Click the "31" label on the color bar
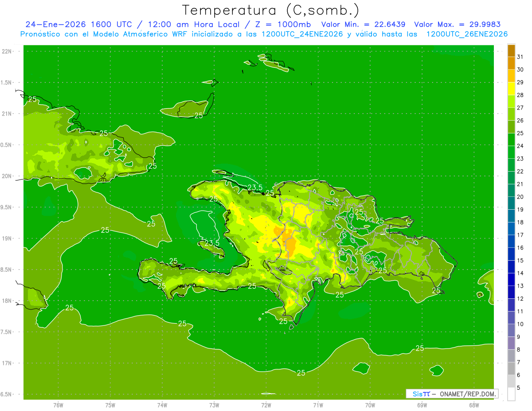The width and height of the screenshot is (532, 411). click(520, 57)
